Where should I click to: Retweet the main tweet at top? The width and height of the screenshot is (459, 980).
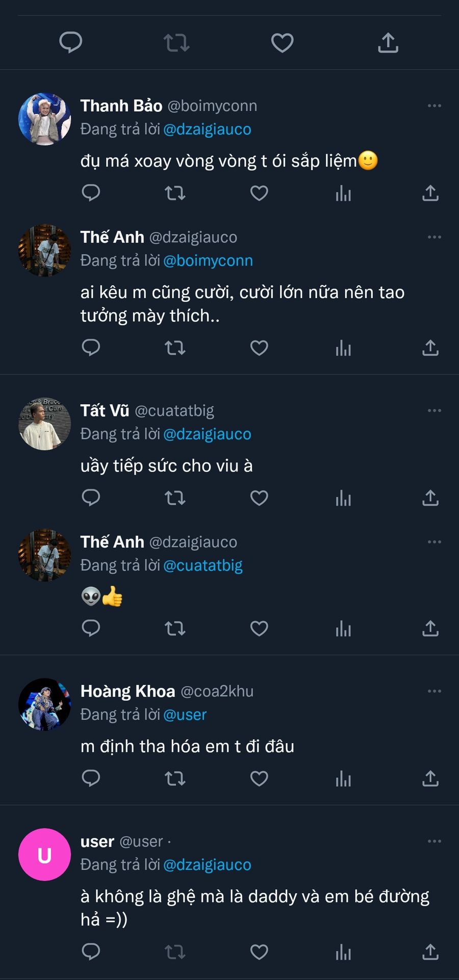click(176, 43)
